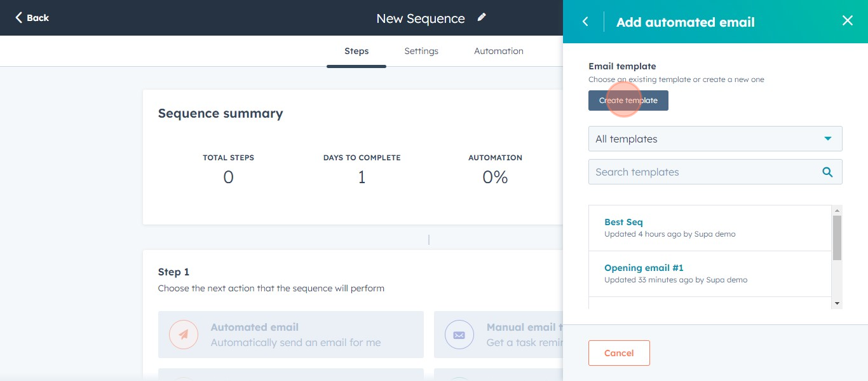
Task: Select the Best Seq template
Action: pyautogui.click(x=623, y=222)
